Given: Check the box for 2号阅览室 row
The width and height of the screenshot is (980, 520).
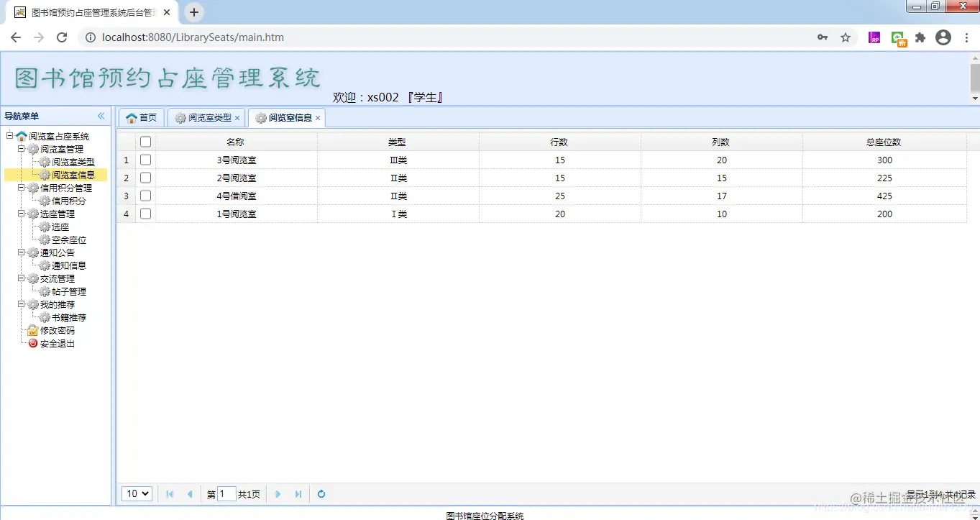Looking at the screenshot, I should [145, 178].
